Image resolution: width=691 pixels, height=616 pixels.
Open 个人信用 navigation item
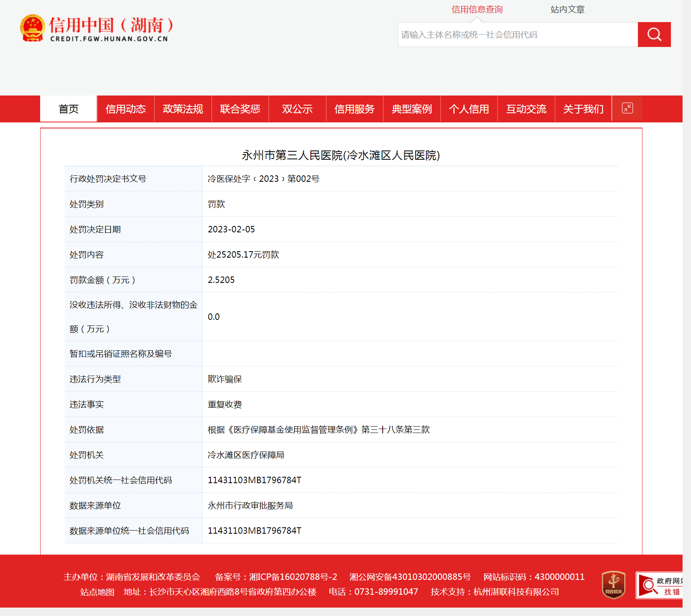point(469,109)
